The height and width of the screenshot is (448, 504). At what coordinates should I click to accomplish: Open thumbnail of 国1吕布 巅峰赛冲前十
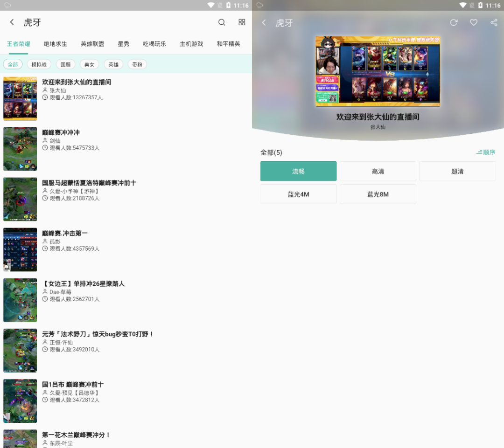20,401
